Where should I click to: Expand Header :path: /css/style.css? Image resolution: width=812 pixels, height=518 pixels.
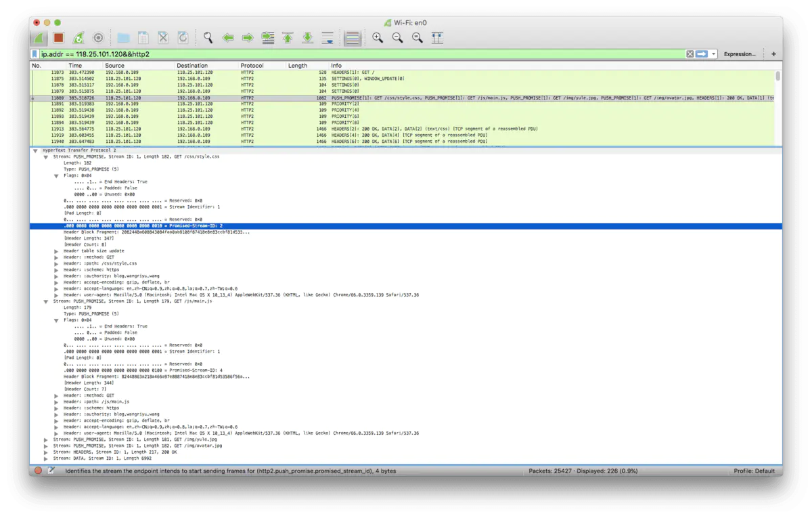[57, 263]
